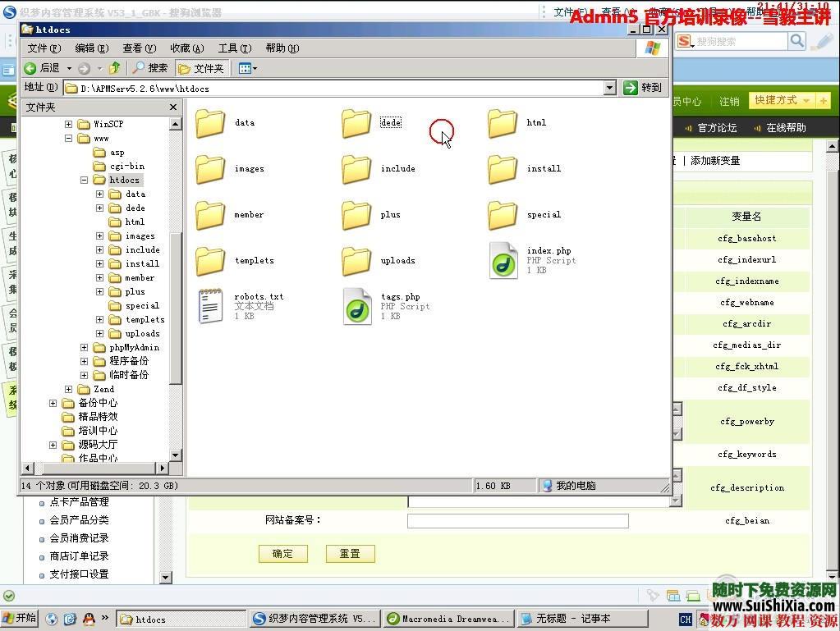Expand the address bar dropdown list
This screenshot has height=631, width=840.
609,88
